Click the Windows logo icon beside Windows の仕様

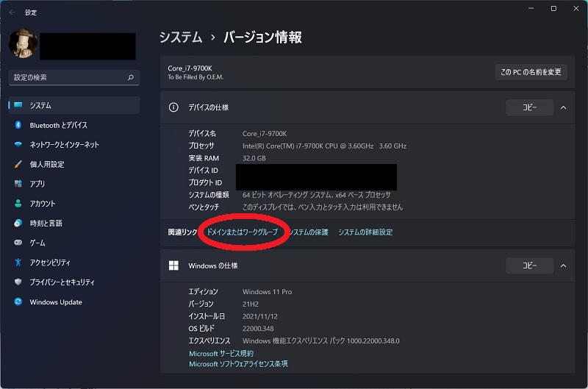173,265
